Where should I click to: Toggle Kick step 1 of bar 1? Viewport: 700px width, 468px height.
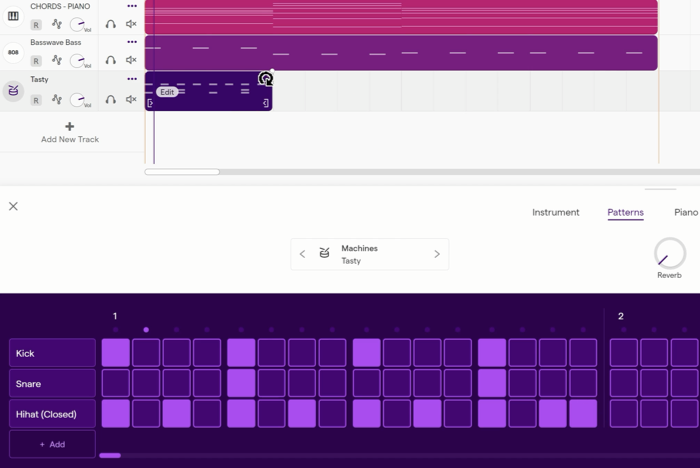[116, 353]
